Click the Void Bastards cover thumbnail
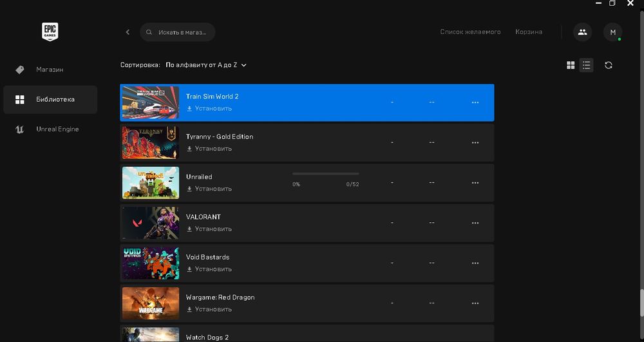Screen dimensions: 644x342 click(x=151, y=263)
